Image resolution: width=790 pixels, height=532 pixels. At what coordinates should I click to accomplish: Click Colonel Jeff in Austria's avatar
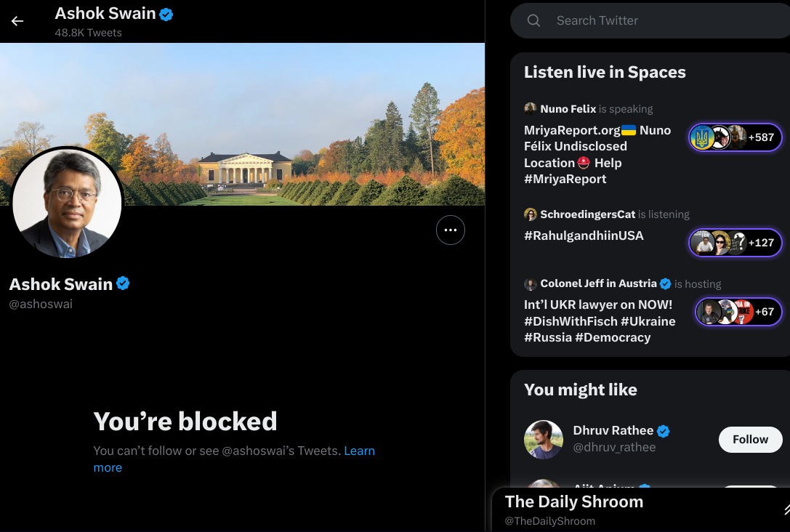click(531, 284)
